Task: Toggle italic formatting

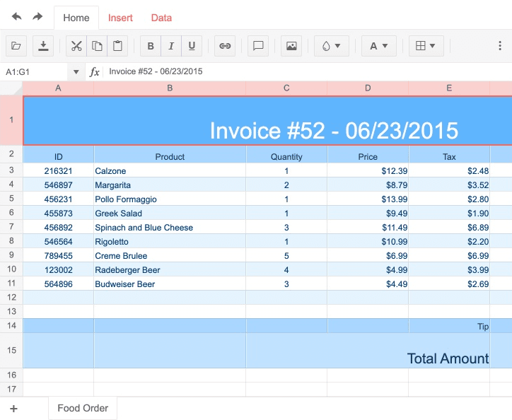Action: point(171,46)
